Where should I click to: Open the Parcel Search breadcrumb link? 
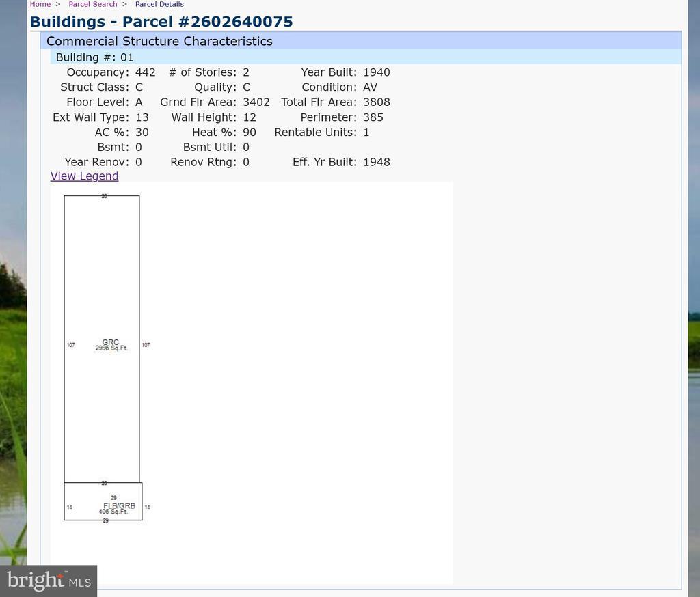[92, 4]
